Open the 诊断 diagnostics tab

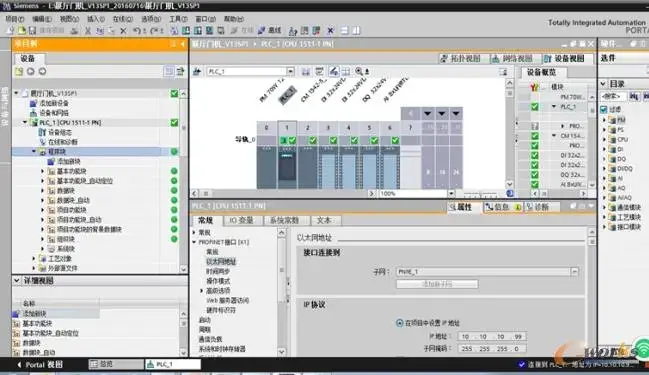click(541, 207)
